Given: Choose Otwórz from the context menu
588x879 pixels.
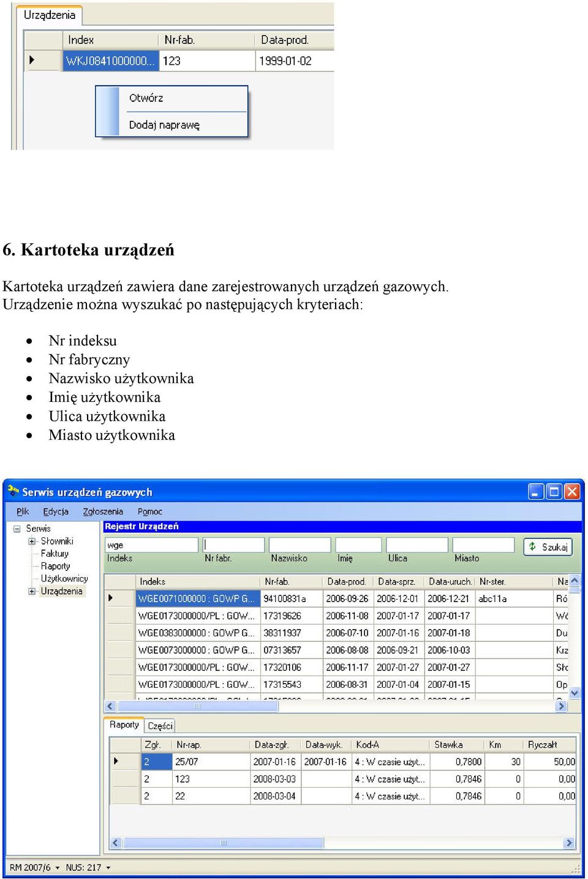Looking at the screenshot, I should (x=146, y=98).
